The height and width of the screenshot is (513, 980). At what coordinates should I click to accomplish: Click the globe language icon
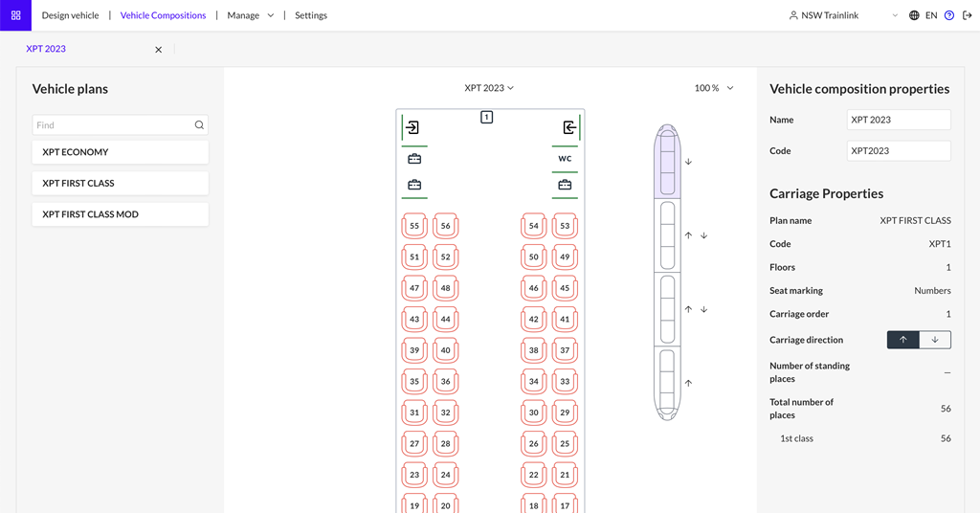click(x=914, y=15)
